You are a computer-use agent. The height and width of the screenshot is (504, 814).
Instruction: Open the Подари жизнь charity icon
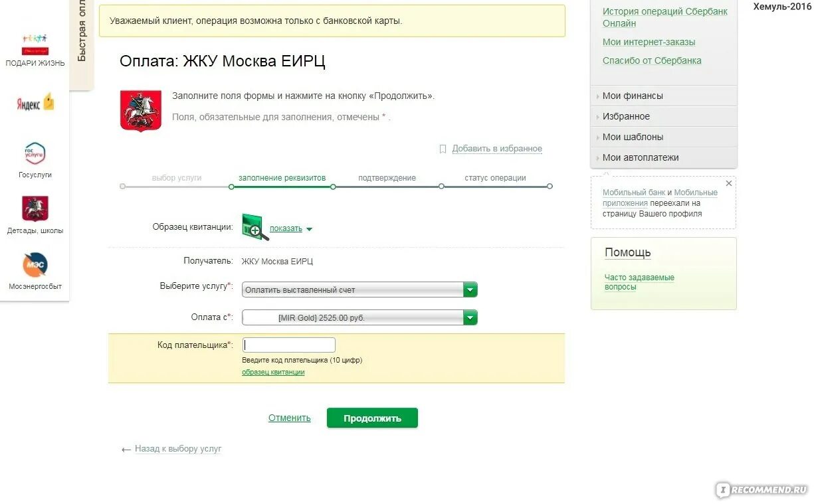(35, 44)
